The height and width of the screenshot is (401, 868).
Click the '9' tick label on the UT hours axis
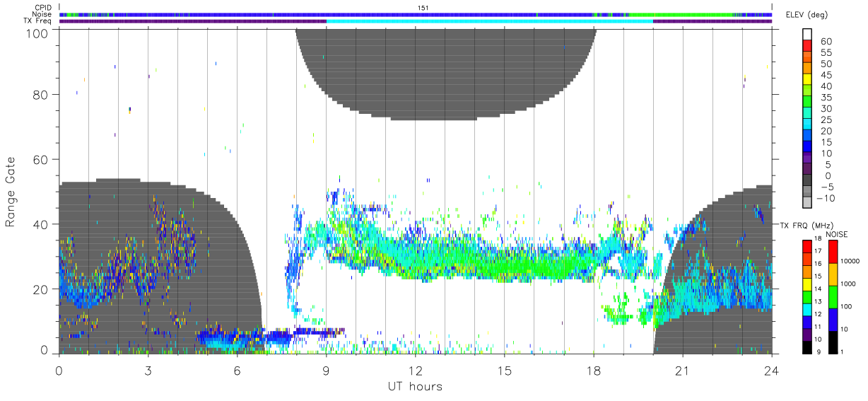(x=326, y=371)
